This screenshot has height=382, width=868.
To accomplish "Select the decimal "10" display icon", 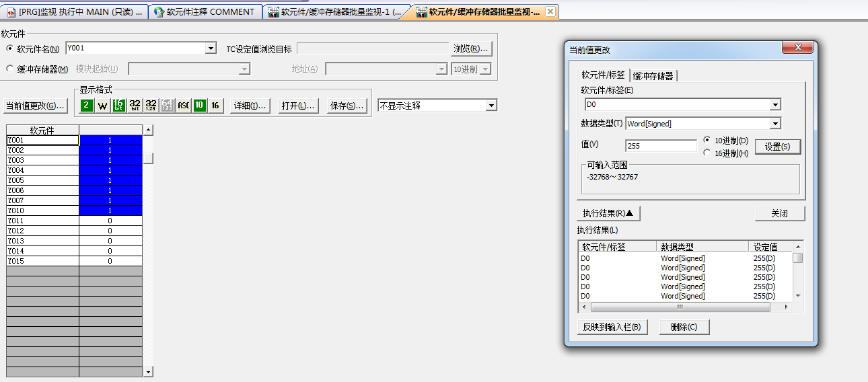I will point(199,106).
